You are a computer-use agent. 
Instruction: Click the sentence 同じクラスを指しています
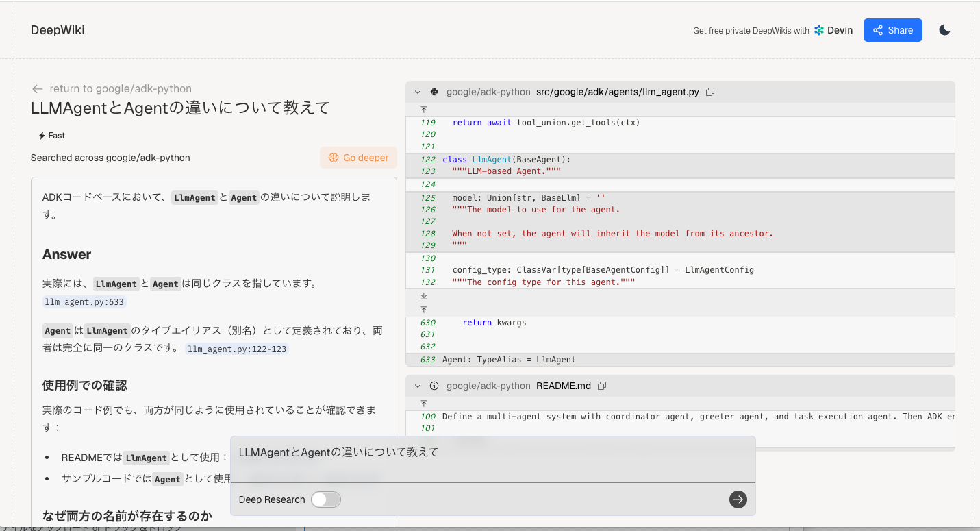(249, 284)
